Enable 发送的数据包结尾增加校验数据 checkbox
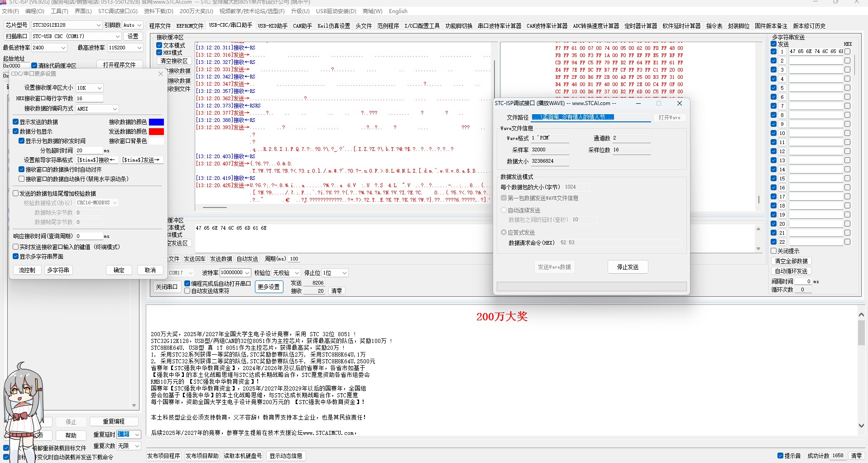This screenshot has height=463, width=868. coord(16,193)
